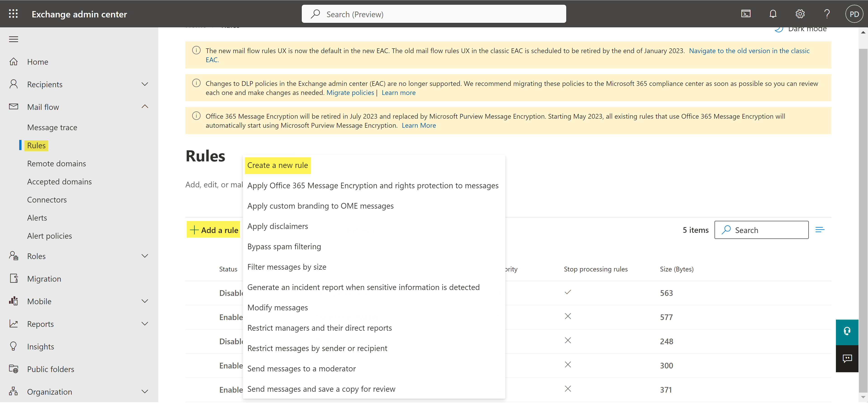Toggle Dark mode switch
Screen dimensions: 868x403
pyautogui.click(x=800, y=29)
